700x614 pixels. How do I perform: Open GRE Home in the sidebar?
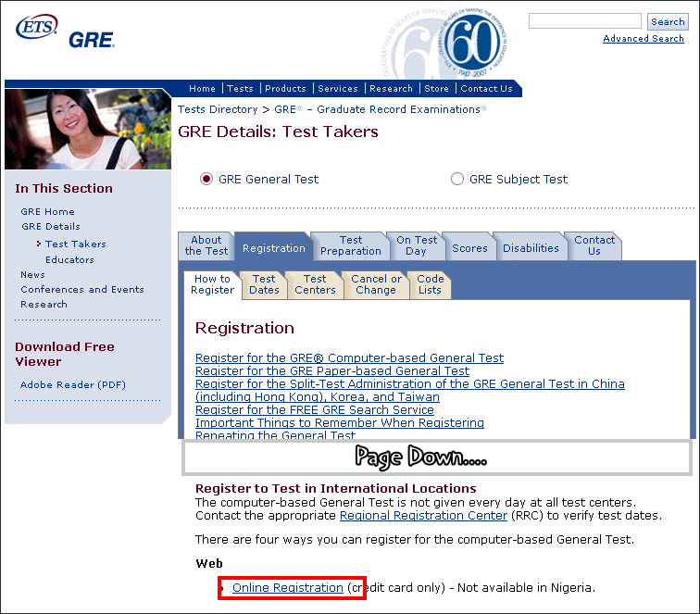point(47,212)
